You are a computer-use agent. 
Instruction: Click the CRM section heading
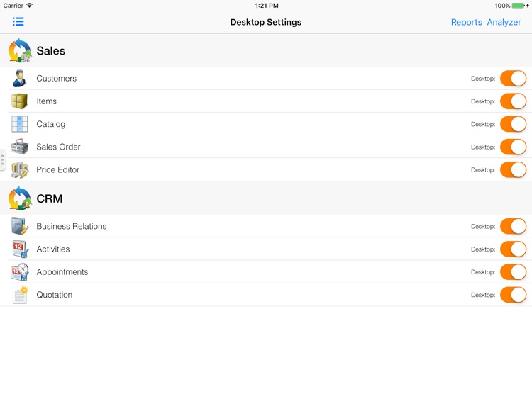pyautogui.click(x=50, y=198)
